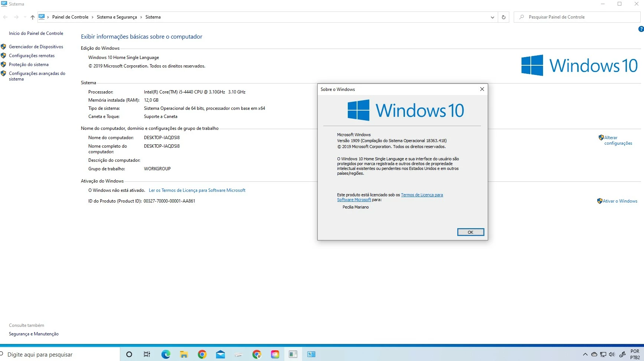Maximize or restore the Sistema window
Viewport: 644px width, 361px height.
coord(620,4)
